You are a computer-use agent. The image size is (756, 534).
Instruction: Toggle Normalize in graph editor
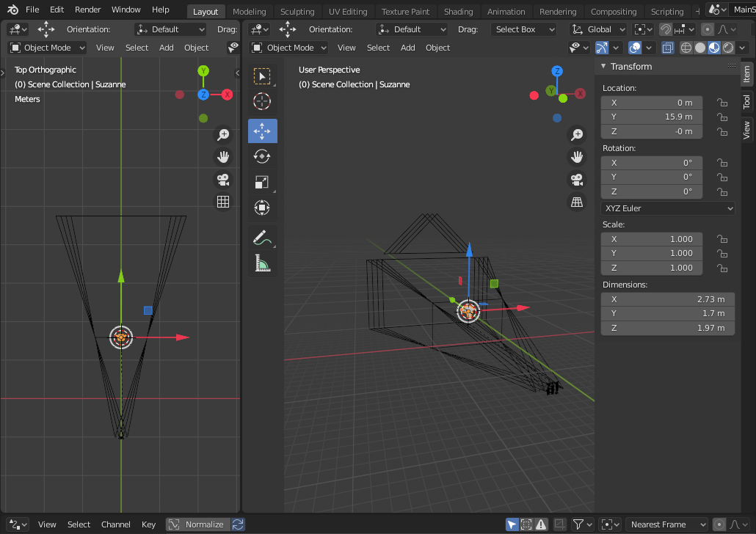[198, 524]
